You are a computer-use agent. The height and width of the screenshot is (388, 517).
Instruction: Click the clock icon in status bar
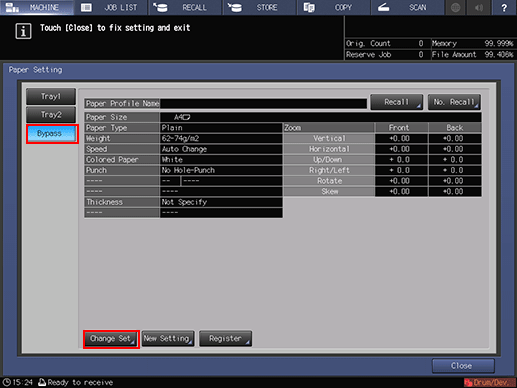[6, 382]
